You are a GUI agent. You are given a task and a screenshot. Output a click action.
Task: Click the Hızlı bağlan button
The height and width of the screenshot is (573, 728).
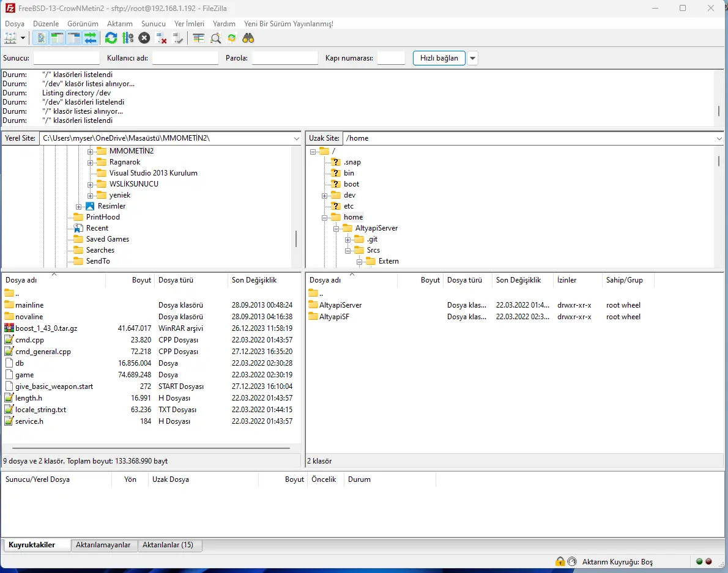pyautogui.click(x=439, y=58)
